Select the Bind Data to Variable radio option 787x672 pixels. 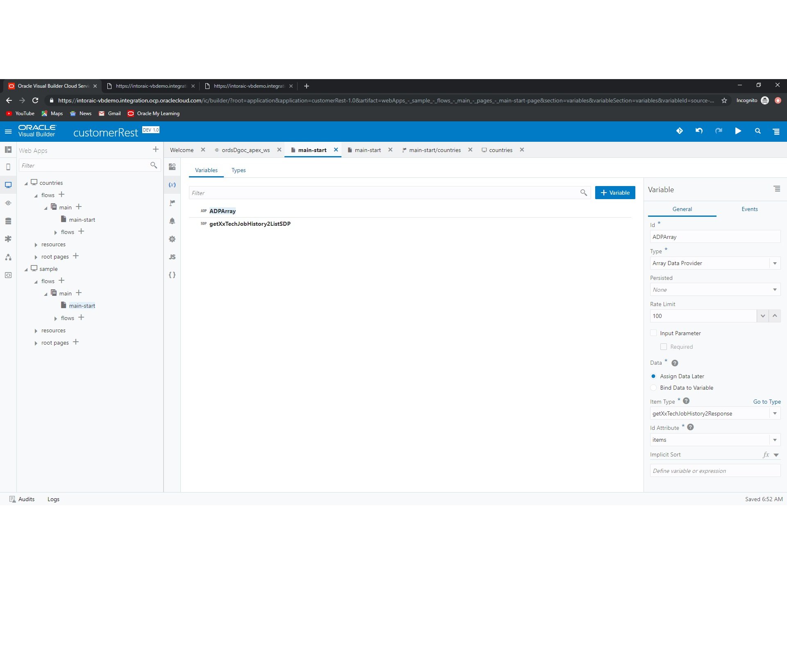point(653,388)
